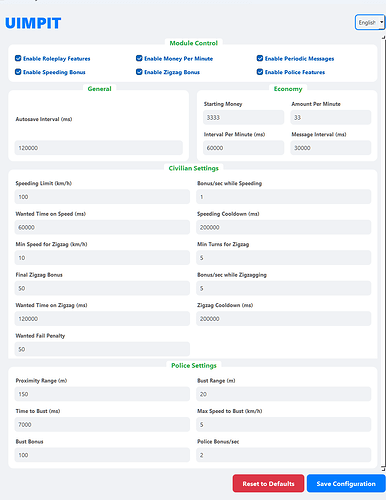Select the Time to Bust field
Screen dimensions: 386x500
click(x=102, y=424)
